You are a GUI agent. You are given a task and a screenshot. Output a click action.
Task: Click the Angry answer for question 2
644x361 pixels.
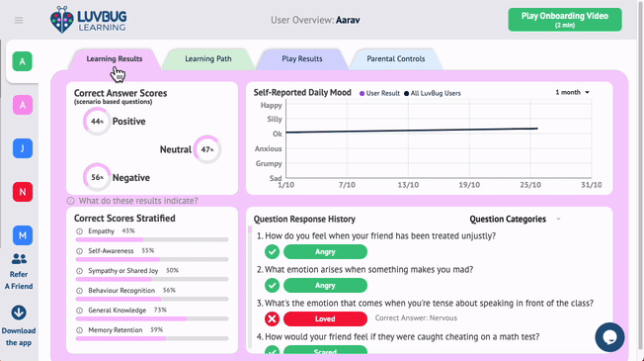pyautogui.click(x=325, y=286)
